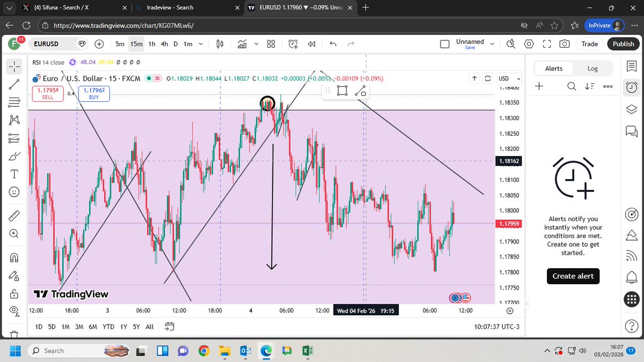The image size is (644, 362).
Task: Open the 10:07:37 UTC-3 timezone menu
Action: pos(496,327)
